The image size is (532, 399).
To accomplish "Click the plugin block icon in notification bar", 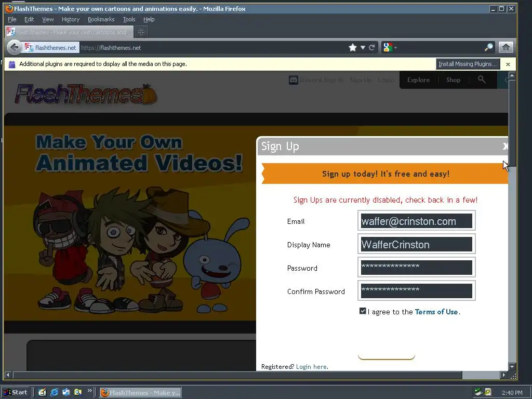I will pos(12,64).
